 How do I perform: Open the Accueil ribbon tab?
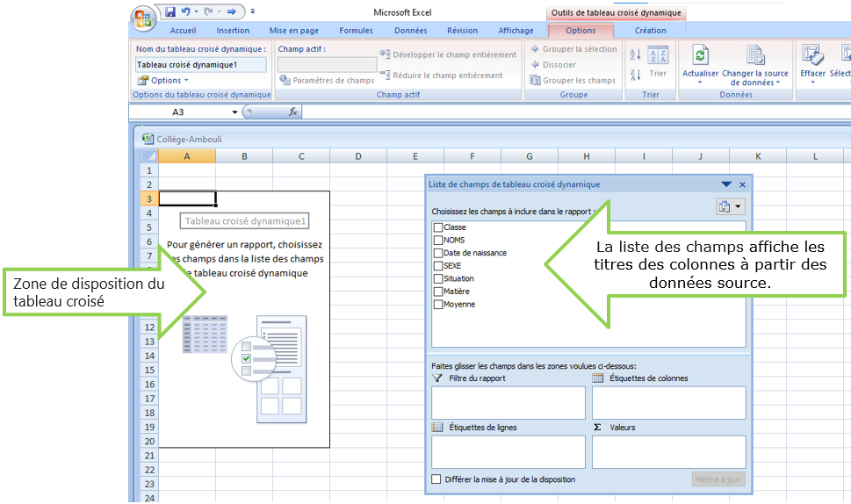click(x=183, y=31)
